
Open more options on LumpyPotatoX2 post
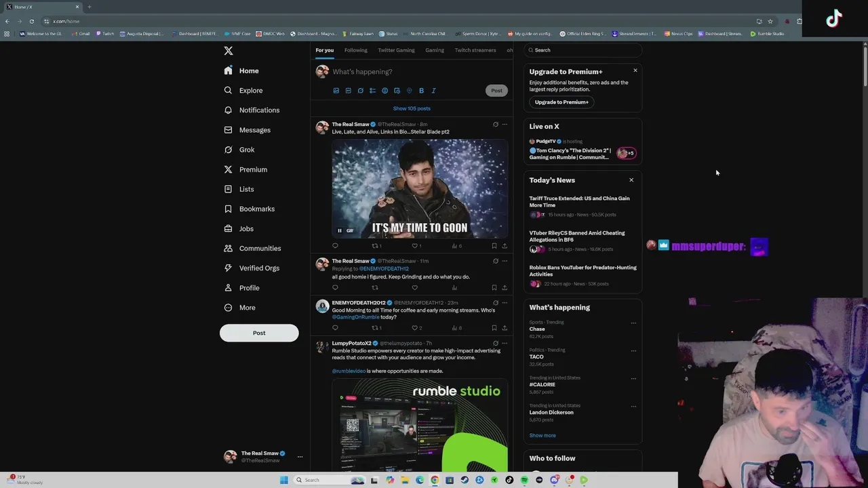pyautogui.click(x=505, y=344)
